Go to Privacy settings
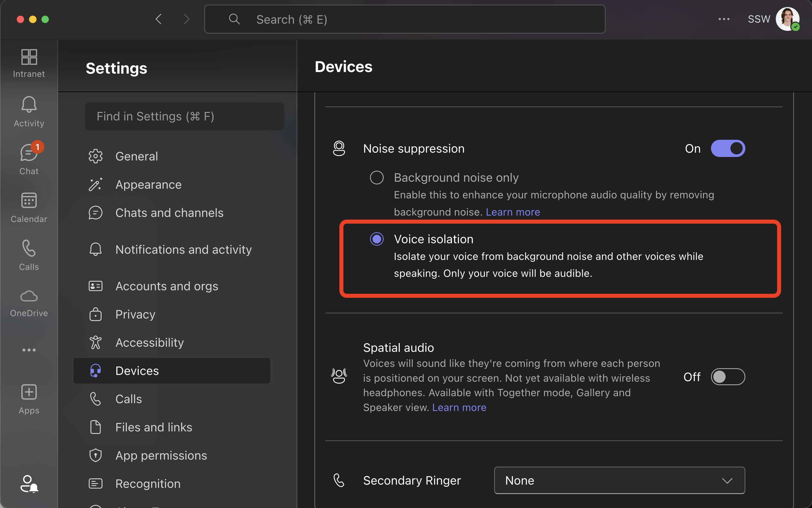812x508 pixels. 135,314
